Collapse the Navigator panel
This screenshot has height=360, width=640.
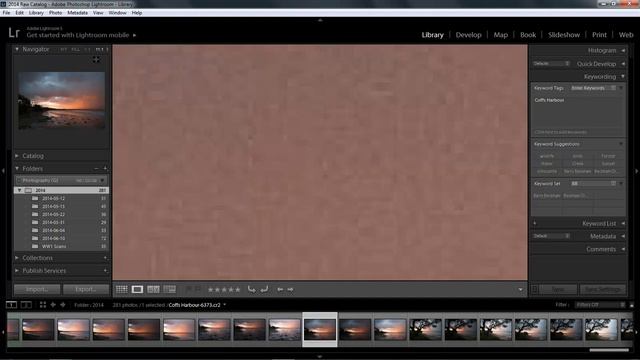[17, 49]
